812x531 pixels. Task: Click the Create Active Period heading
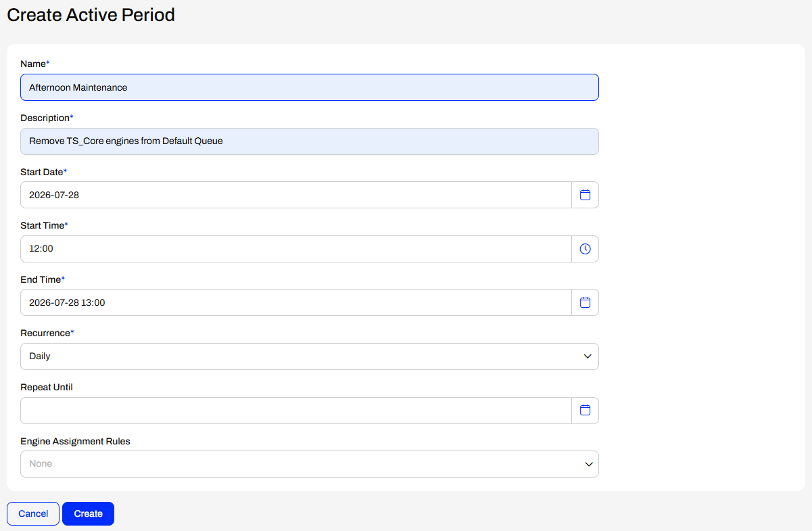click(91, 15)
